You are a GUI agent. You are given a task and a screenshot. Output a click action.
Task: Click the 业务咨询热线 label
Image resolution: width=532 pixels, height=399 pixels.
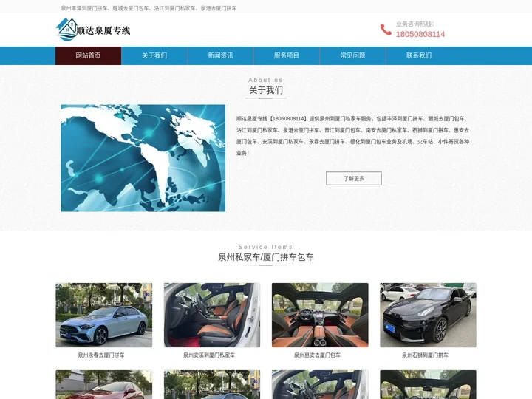(x=415, y=24)
